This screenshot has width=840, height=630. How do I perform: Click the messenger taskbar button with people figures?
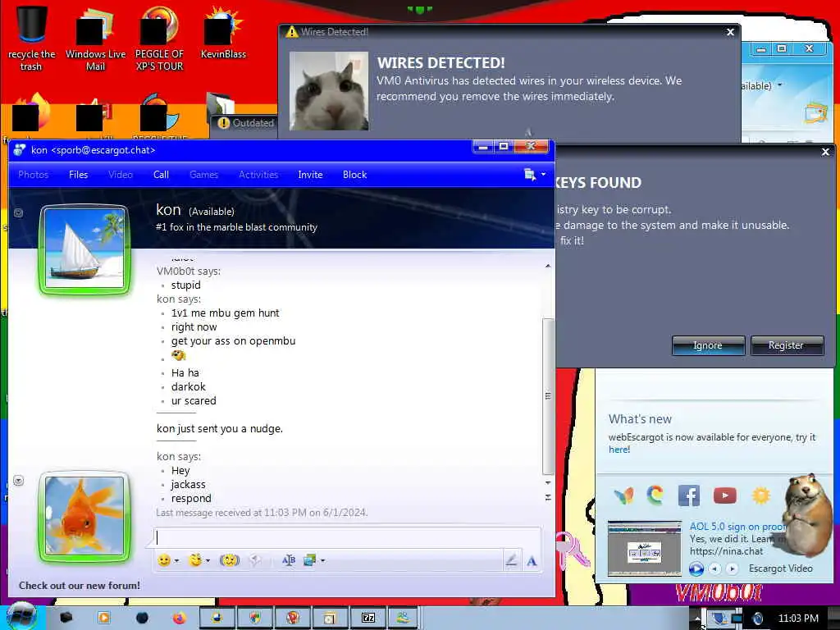(x=403, y=619)
